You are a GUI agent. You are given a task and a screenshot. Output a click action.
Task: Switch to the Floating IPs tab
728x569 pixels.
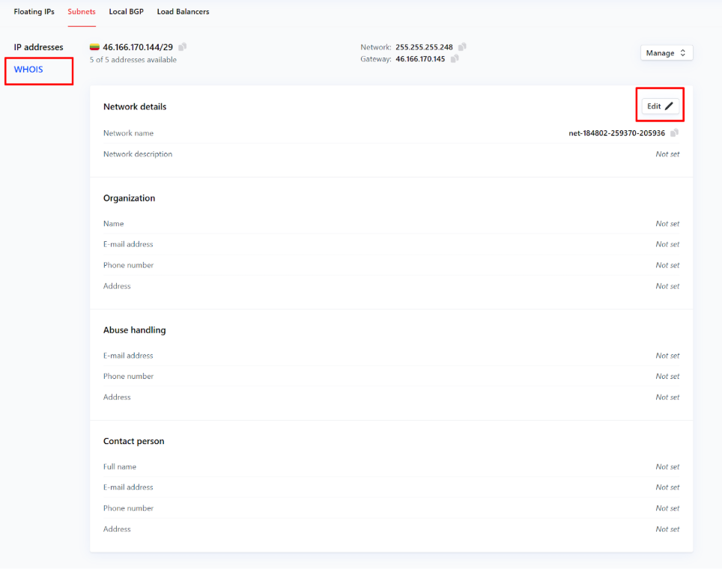pyautogui.click(x=34, y=12)
